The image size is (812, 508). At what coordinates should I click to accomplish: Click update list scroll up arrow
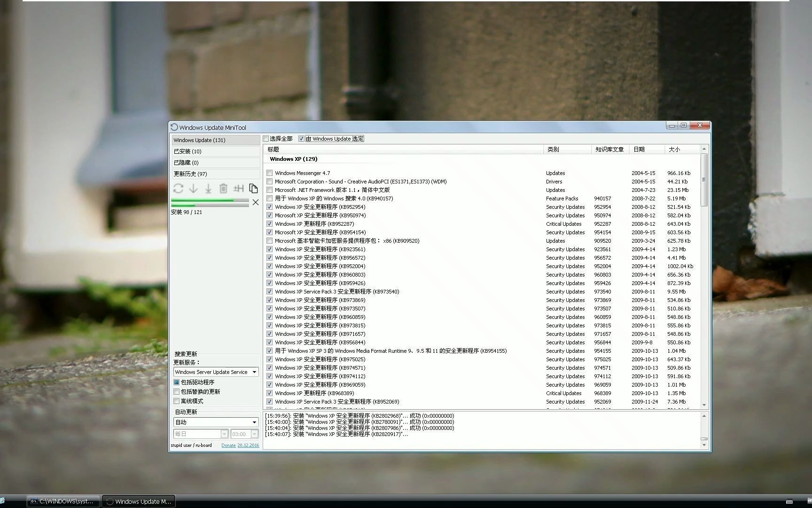[704, 149]
